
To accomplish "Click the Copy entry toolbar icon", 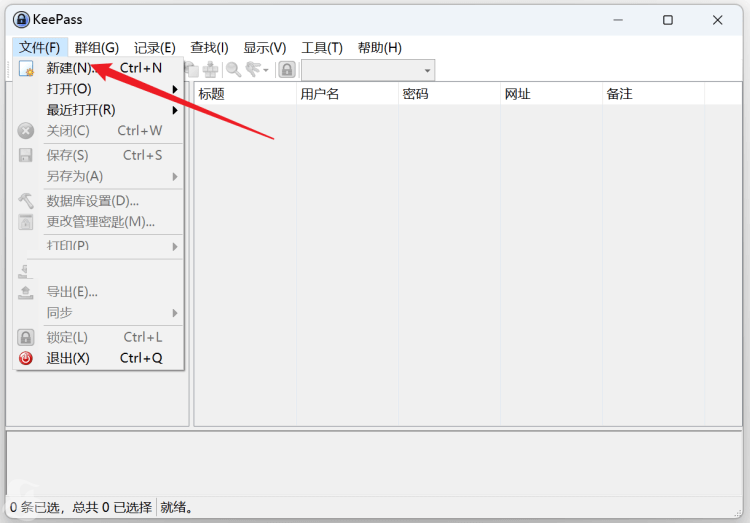I will point(192,70).
